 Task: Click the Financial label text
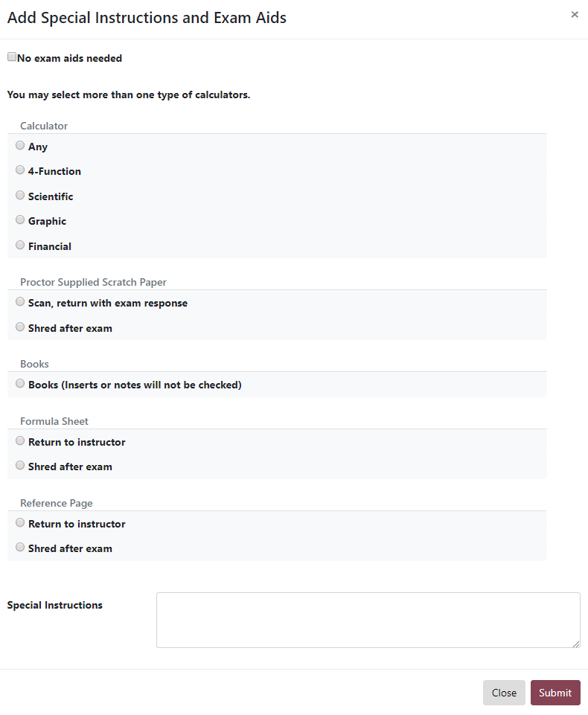[x=50, y=246]
